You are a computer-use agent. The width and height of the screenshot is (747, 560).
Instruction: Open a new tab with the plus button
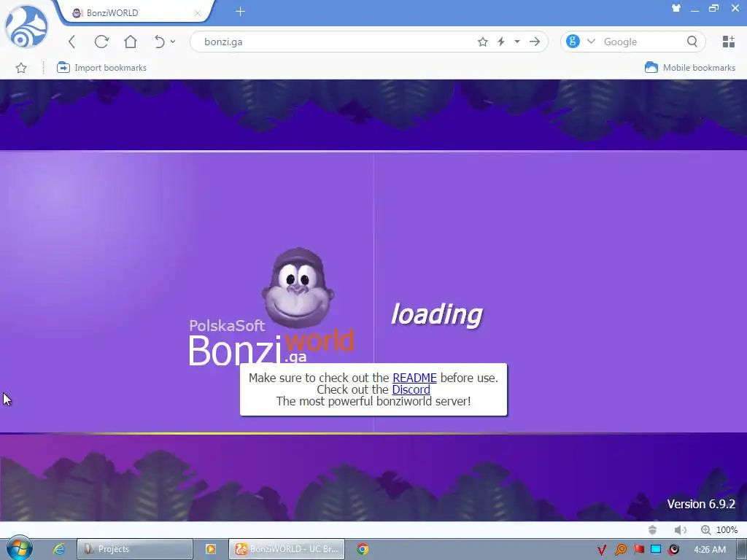coord(240,12)
